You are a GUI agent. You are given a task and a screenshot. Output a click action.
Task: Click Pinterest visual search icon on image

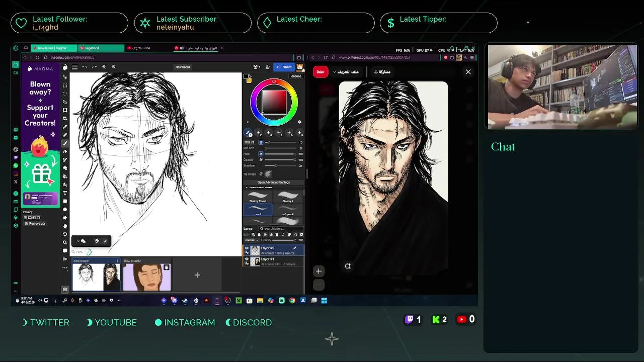[348, 266]
